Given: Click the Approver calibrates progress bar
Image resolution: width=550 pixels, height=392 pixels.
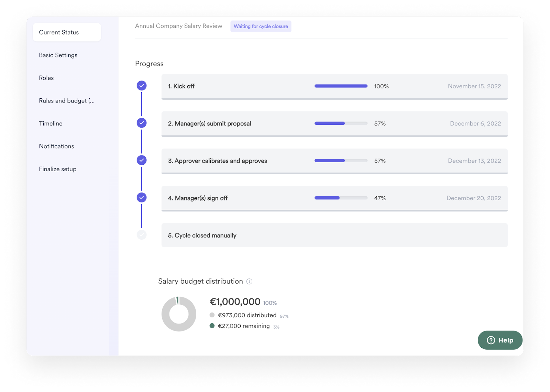Looking at the screenshot, I should (341, 161).
